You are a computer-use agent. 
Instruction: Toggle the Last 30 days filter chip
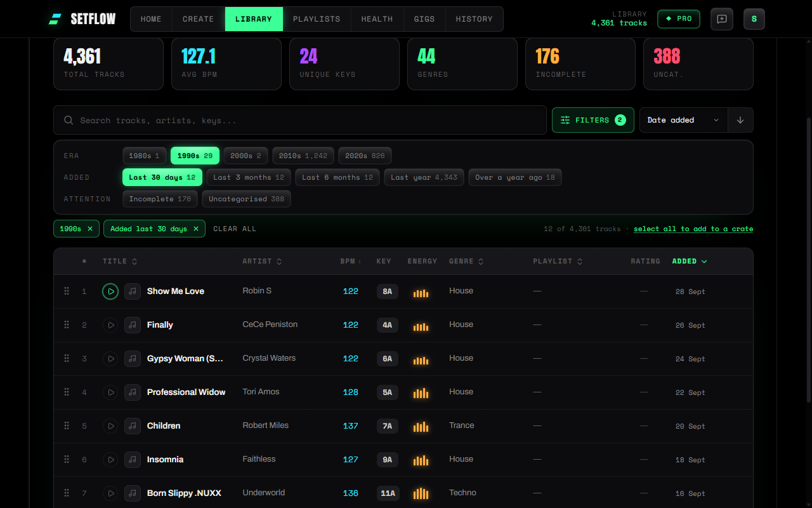click(162, 177)
